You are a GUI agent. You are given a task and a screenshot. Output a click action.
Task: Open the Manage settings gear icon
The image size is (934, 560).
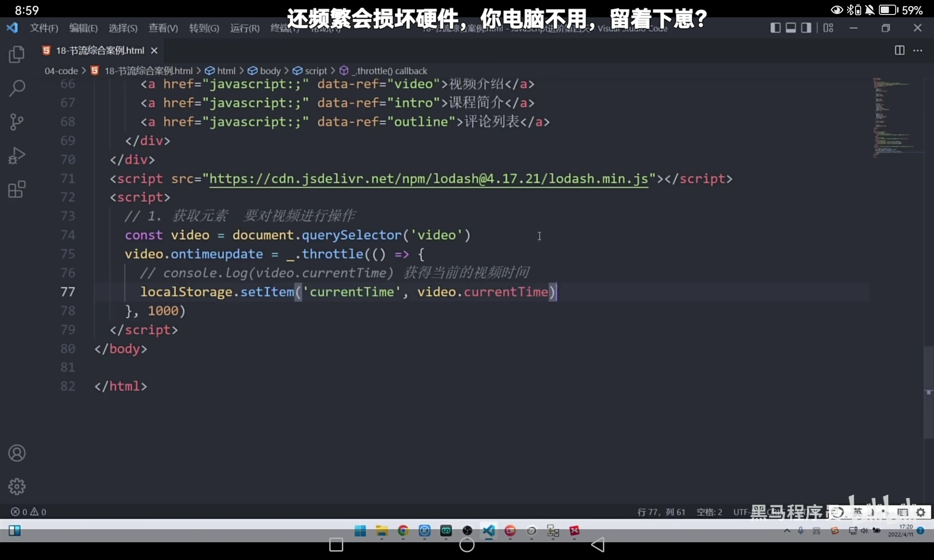[x=17, y=487]
